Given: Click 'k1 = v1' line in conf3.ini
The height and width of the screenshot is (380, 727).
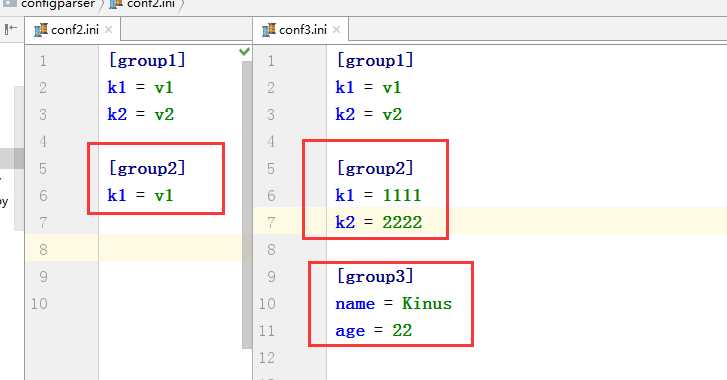Looking at the screenshot, I should click(x=369, y=88).
